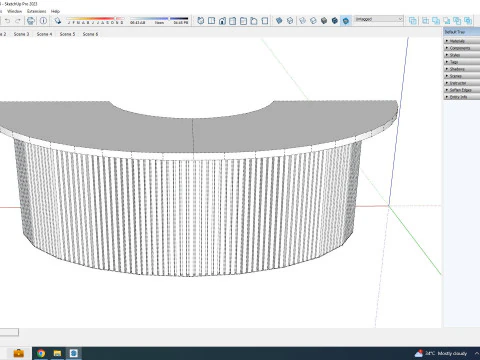Expand the Tags tray panel
480x360 pixels.
[462, 62]
